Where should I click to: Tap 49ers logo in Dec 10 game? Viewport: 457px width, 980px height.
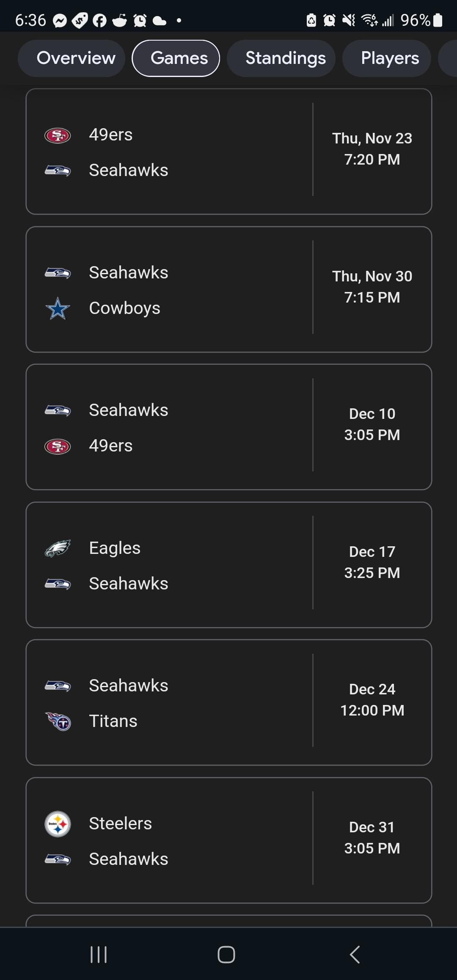[x=58, y=446]
